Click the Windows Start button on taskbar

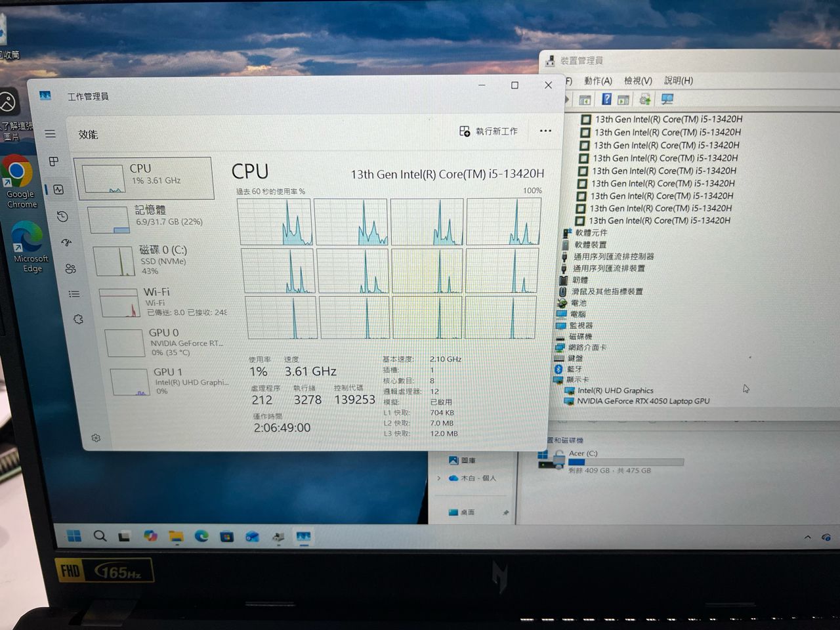(74, 536)
